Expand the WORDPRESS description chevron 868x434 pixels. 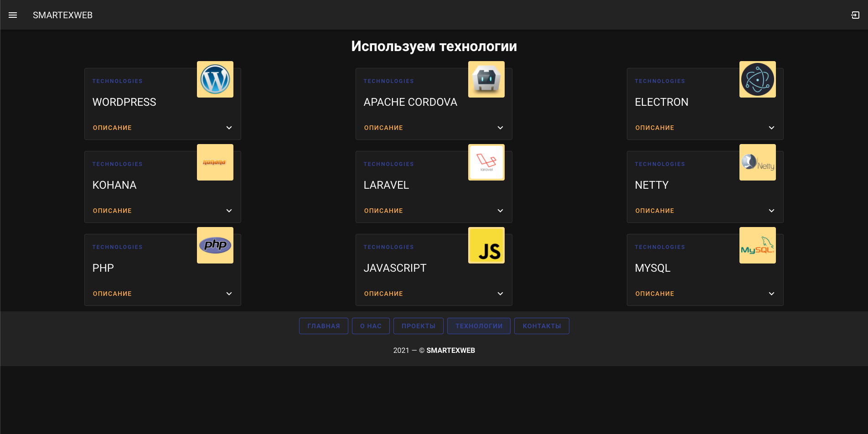click(229, 128)
